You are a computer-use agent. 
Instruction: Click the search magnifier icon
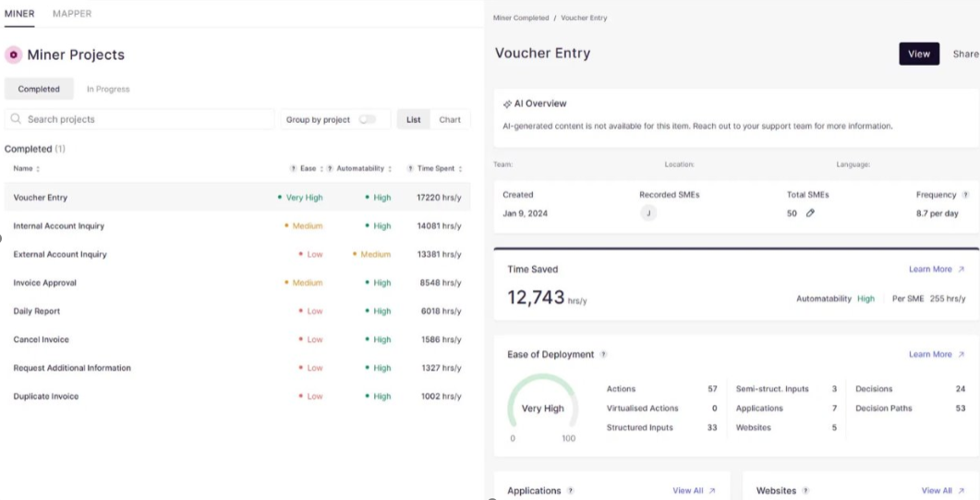coord(16,118)
